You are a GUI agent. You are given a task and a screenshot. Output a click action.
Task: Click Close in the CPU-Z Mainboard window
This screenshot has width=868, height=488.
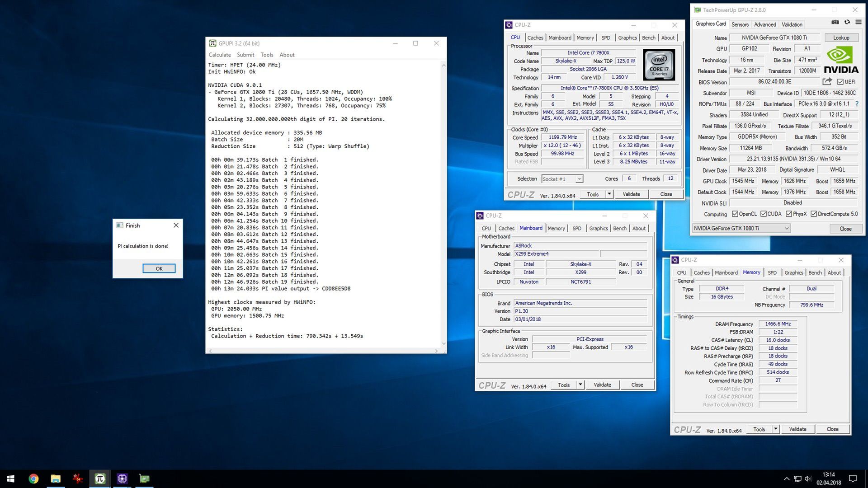coord(637,385)
